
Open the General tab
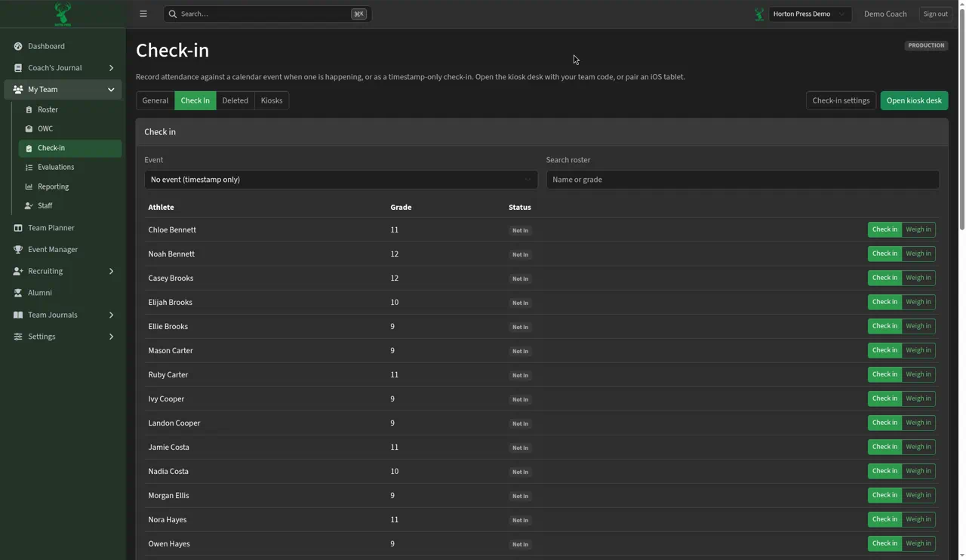tap(155, 100)
